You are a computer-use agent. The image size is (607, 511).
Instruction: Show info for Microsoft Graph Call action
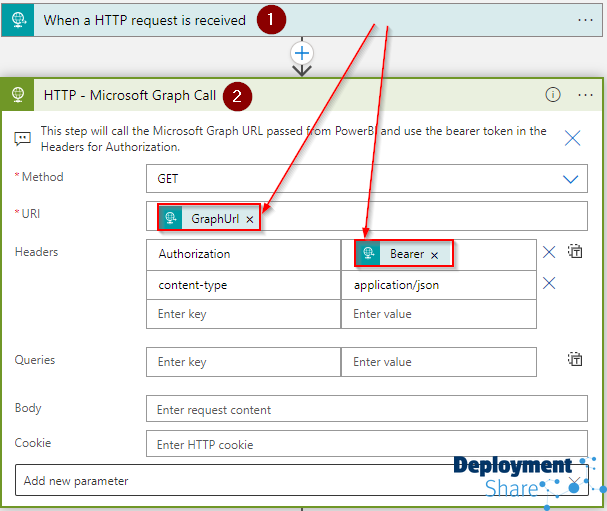[552, 94]
